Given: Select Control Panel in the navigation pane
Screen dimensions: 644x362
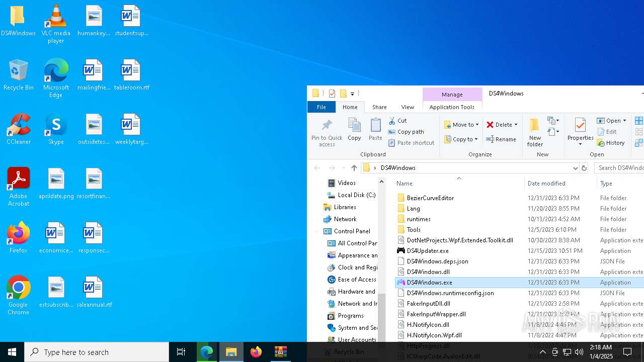Looking at the screenshot, I should click(347, 231).
